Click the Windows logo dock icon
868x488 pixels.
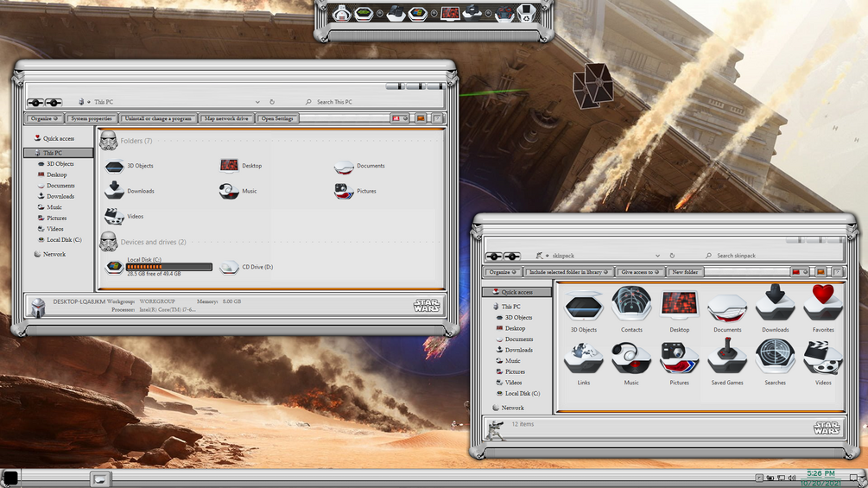[418, 13]
